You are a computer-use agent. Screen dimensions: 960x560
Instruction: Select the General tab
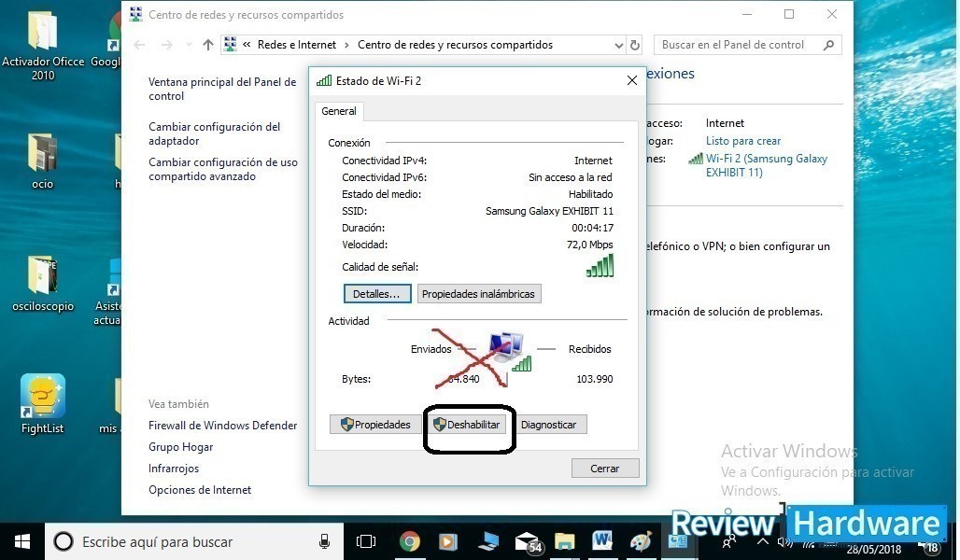tap(339, 111)
